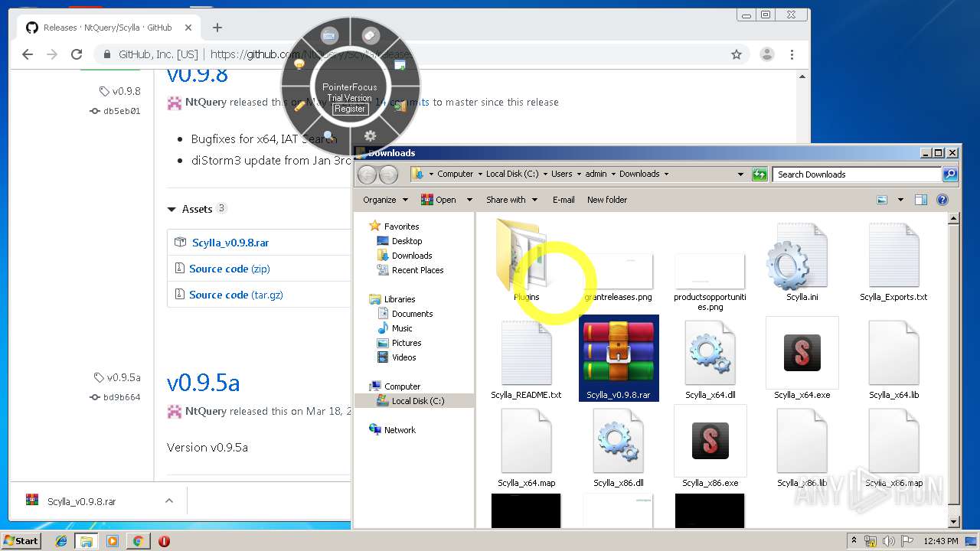980x551 pixels.
Task: Open the v0.9.5a release heading
Action: click(x=203, y=382)
